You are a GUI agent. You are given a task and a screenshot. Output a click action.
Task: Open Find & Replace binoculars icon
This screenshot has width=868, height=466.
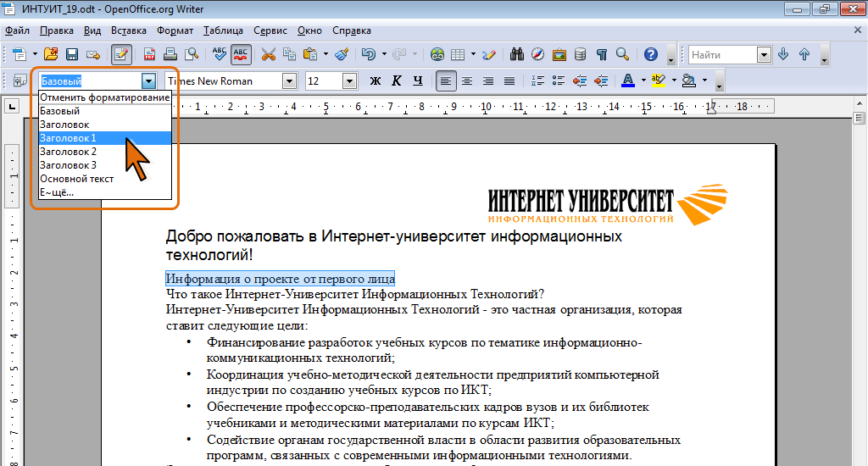pos(517,54)
